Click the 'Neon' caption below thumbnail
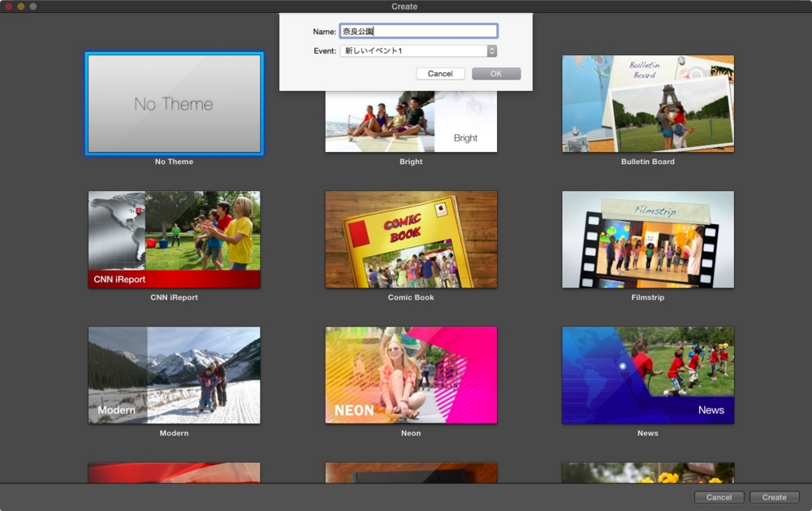The height and width of the screenshot is (511, 812). point(411,433)
